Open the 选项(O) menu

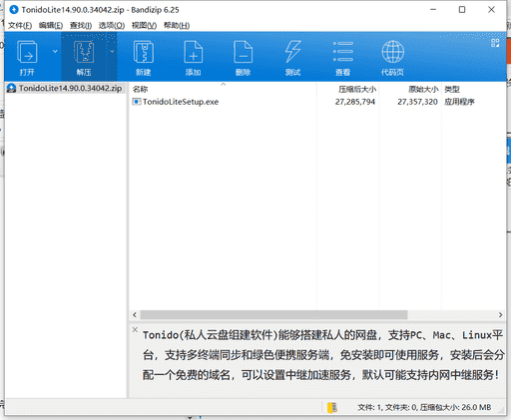tap(112, 25)
